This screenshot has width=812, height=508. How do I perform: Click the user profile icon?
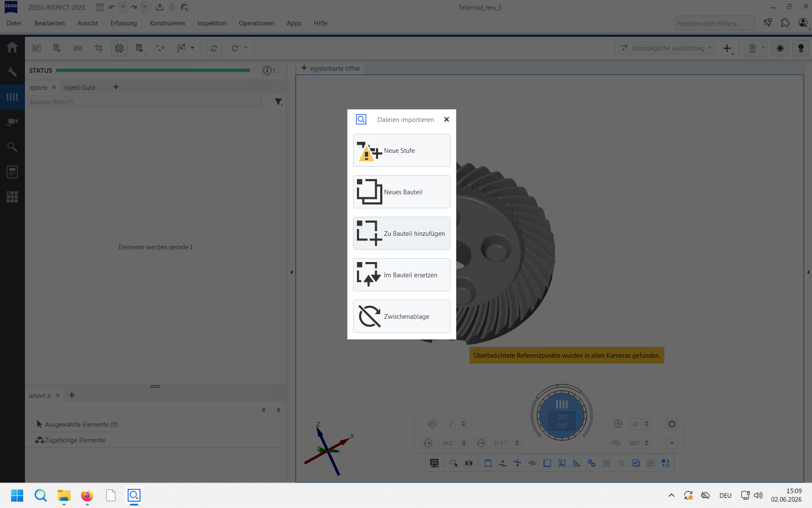pos(803,23)
